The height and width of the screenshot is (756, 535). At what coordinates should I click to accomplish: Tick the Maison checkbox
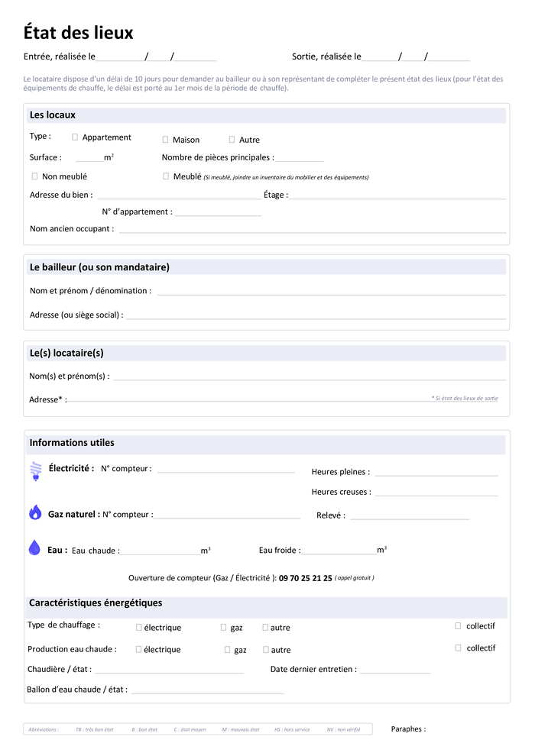coord(165,140)
